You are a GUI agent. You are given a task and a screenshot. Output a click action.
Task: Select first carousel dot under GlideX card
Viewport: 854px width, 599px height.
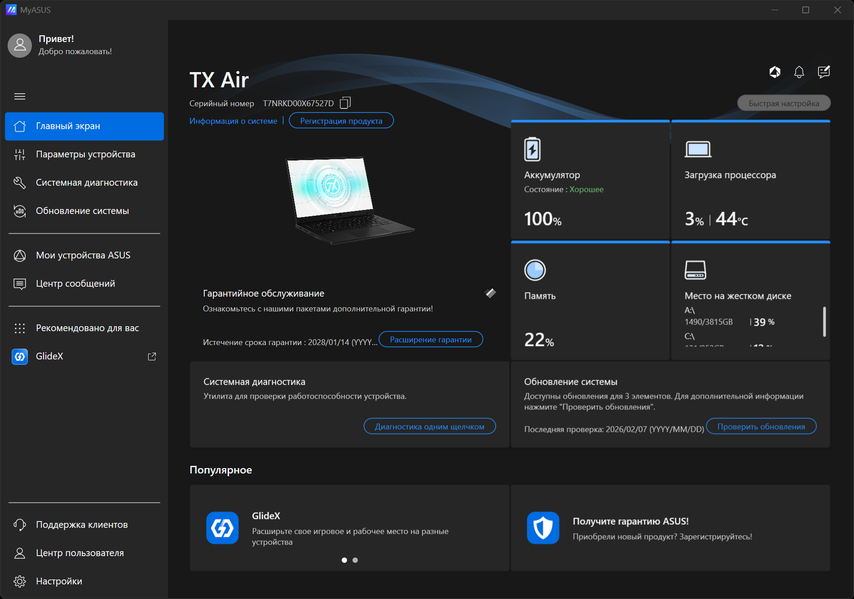click(x=344, y=560)
